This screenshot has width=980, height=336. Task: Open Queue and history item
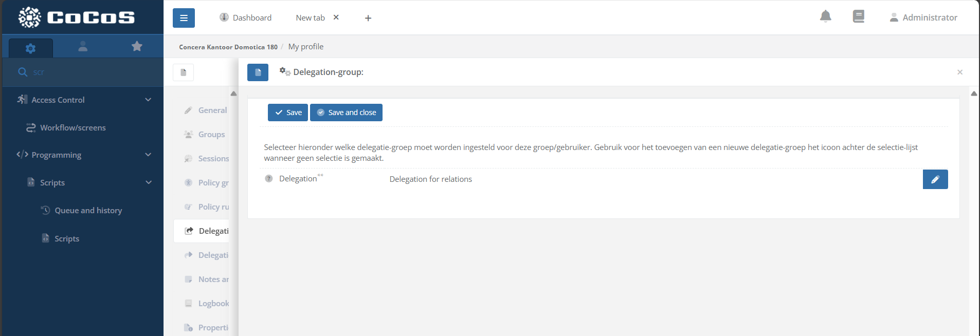click(x=88, y=211)
